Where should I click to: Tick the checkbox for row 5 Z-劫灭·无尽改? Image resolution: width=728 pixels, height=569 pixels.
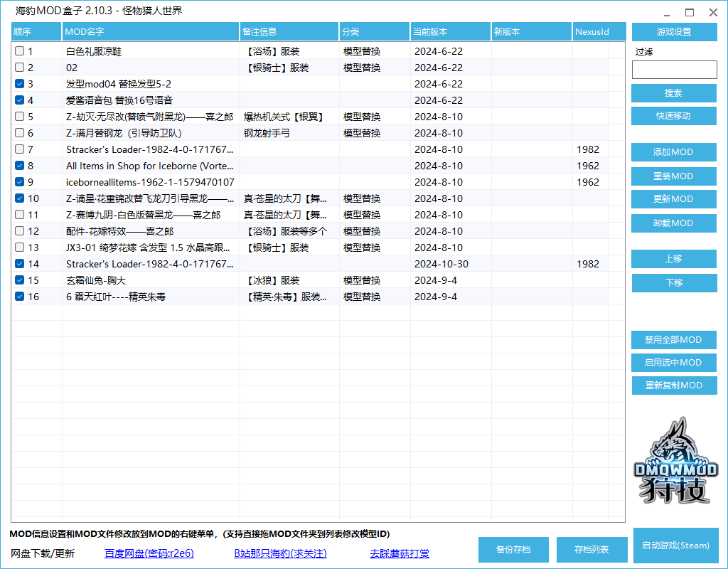click(19, 116)
